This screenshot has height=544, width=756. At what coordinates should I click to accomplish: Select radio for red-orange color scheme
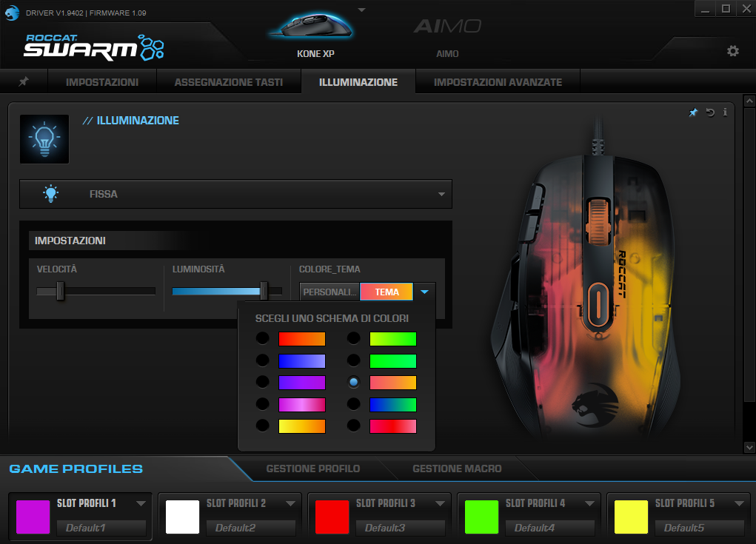click(262, 338)
